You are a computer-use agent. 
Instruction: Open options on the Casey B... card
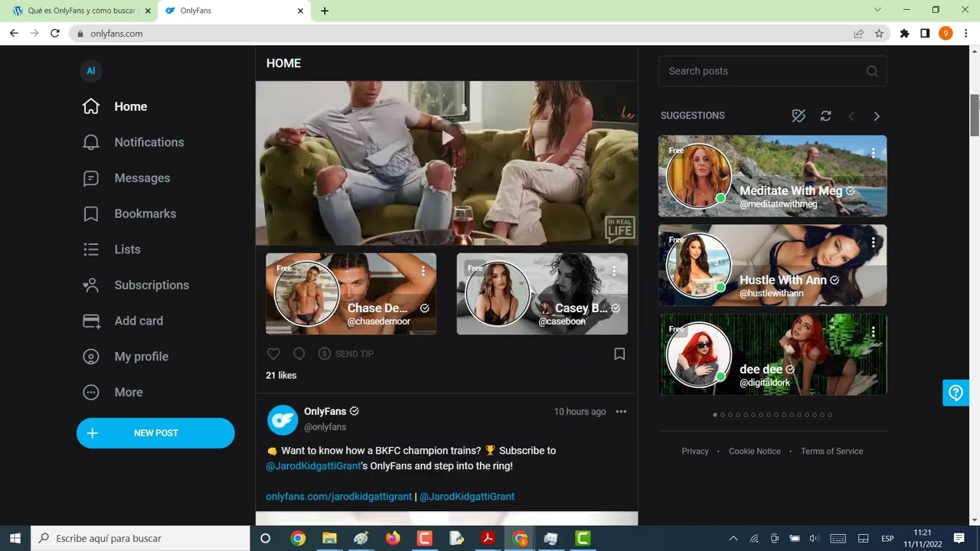point(614,271)
